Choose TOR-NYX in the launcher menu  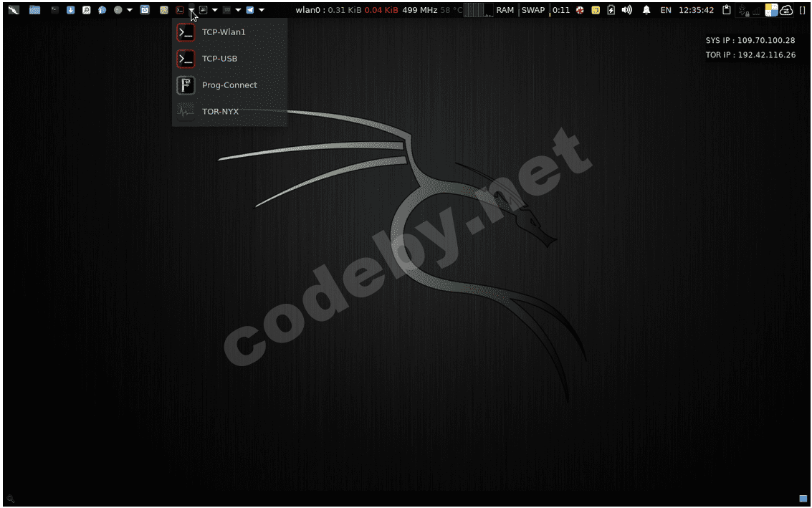tap(229, 111)
